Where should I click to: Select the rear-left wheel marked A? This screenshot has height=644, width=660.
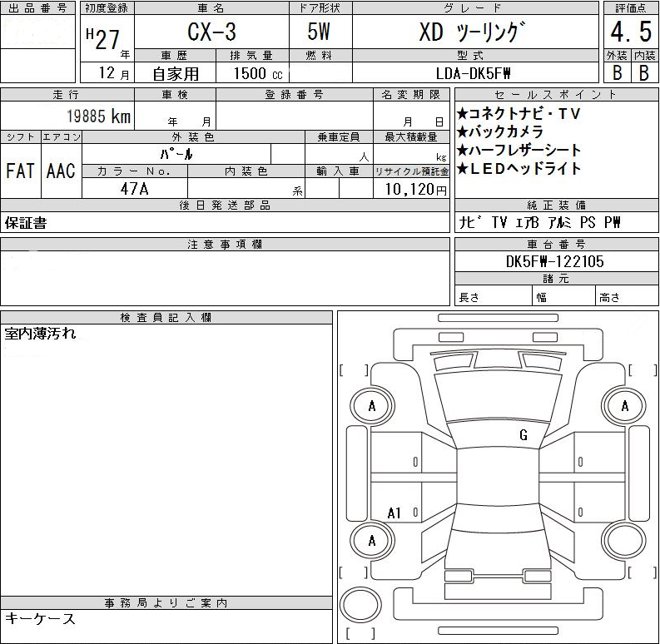click(371, 541)
